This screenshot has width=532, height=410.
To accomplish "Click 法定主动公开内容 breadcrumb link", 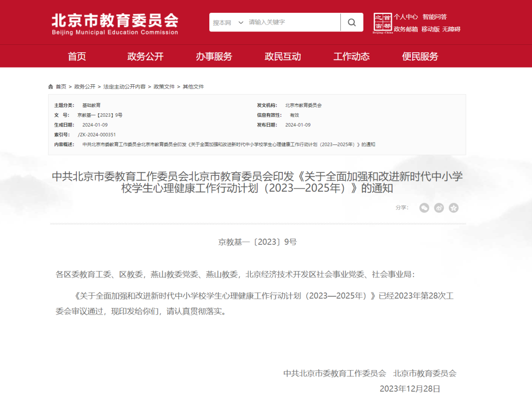I will [124, 87].
